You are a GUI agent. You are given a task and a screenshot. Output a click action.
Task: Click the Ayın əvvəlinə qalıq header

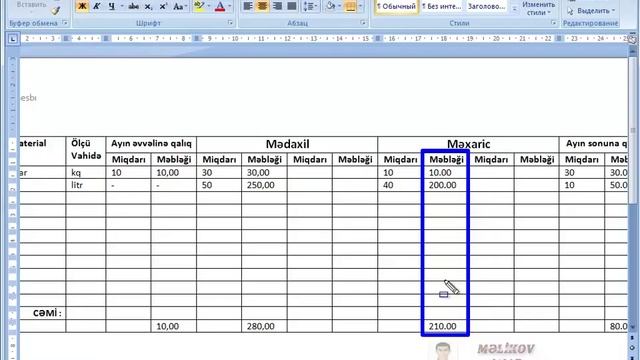pyautogui.click(x=151, y=144)
